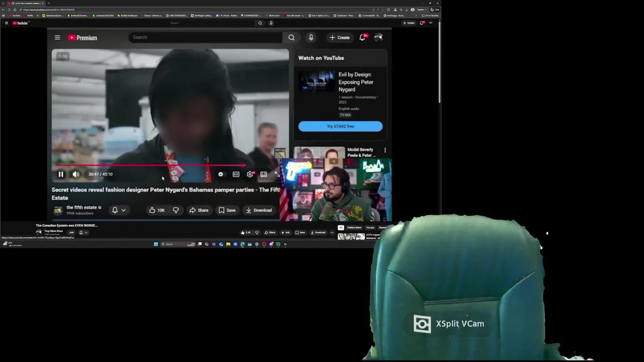Share the Peter Nygard video
Image resolution: width=644 pixels, height=362 pixels.
[x=199, y=210]
